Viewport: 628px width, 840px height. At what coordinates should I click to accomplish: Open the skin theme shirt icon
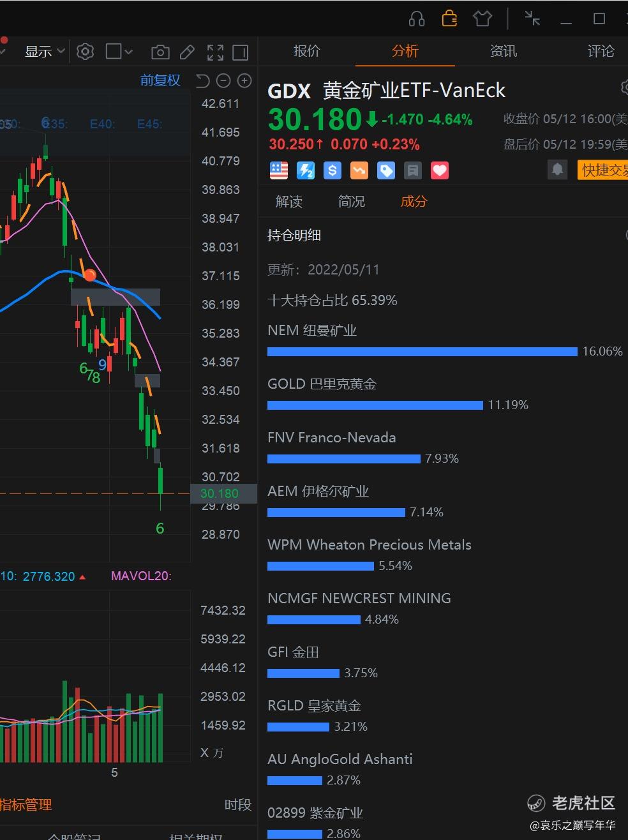click(482, 19)
